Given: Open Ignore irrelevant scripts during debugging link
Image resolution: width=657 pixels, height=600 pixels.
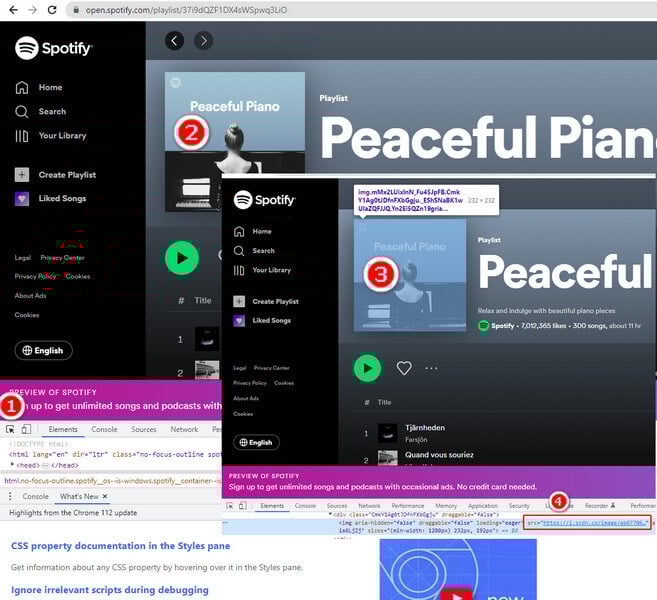Looking at the screenshot, I should pyautogui.click(x=109, y=590).
